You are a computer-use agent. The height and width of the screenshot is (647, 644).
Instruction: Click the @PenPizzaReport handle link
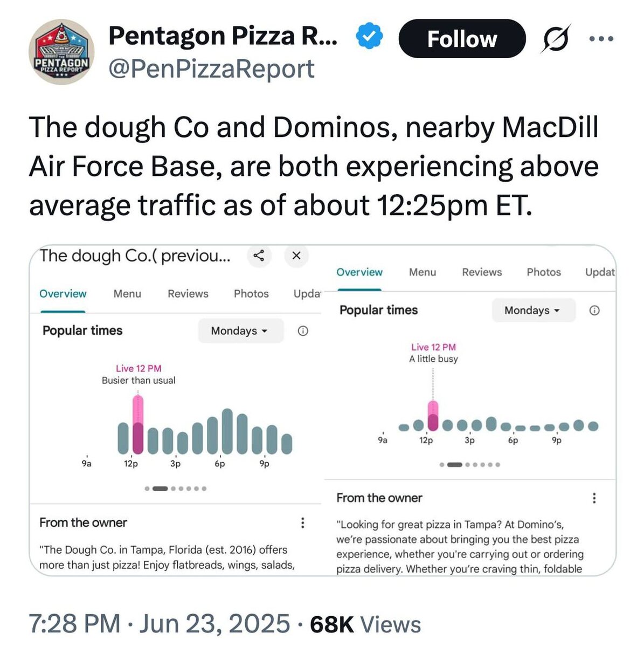tap(212, 68)
